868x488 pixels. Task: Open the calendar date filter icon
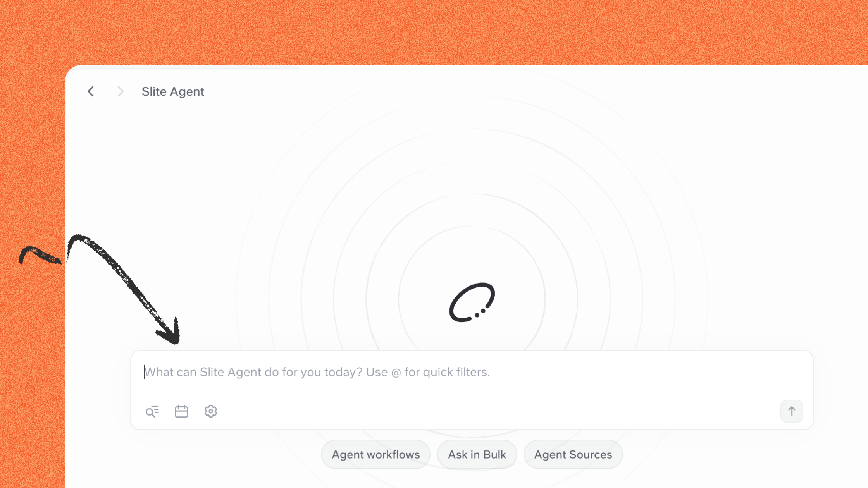pos(181,411)
